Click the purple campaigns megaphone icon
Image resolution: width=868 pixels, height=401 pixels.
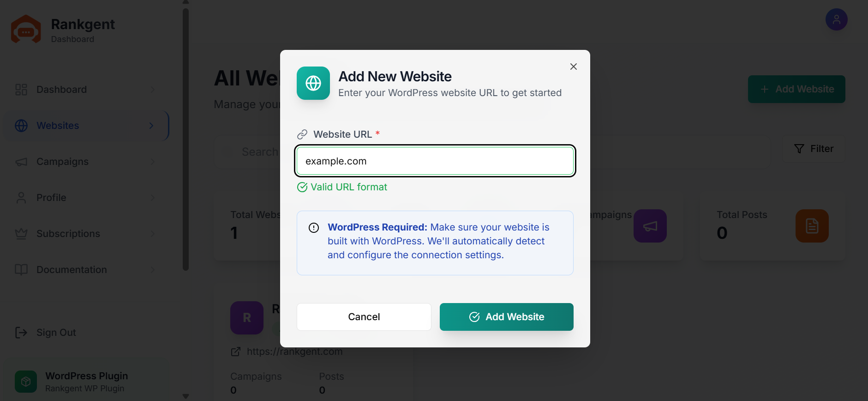pyautogui.click(x=650, y=226)
